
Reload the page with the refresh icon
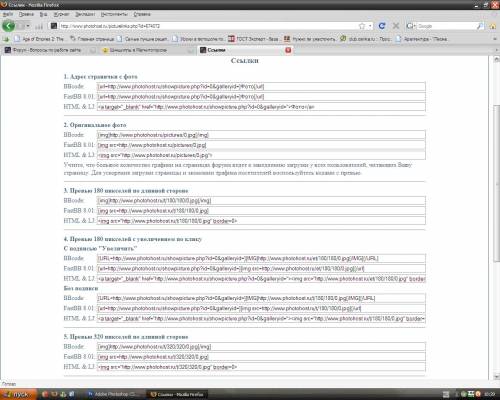(x=382, y=26)
